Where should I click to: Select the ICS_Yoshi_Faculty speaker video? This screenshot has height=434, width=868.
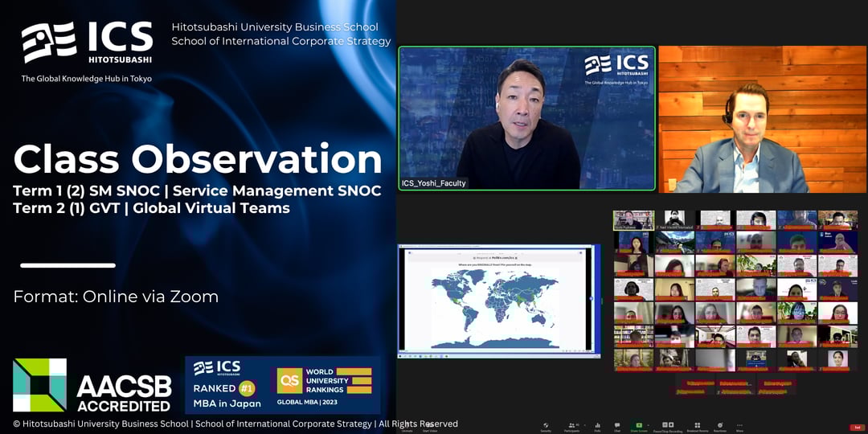(526, 118)
